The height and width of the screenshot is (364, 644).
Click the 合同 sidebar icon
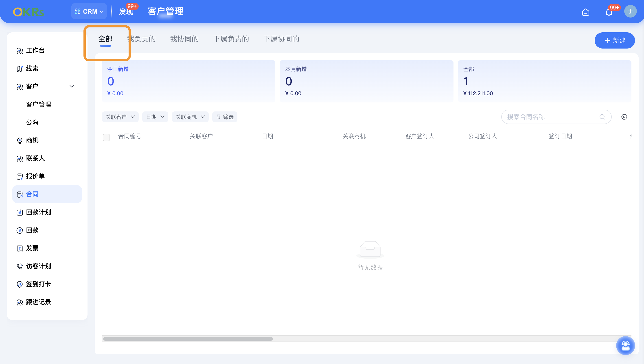(20, 195)
